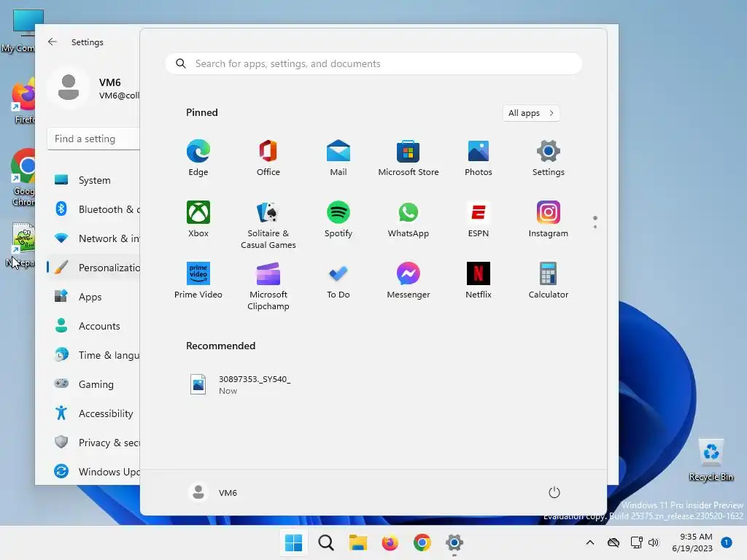Open Solitaire & Casual Games
The image size is (747, 560).
pyautogui.click(x=268, y=225)
